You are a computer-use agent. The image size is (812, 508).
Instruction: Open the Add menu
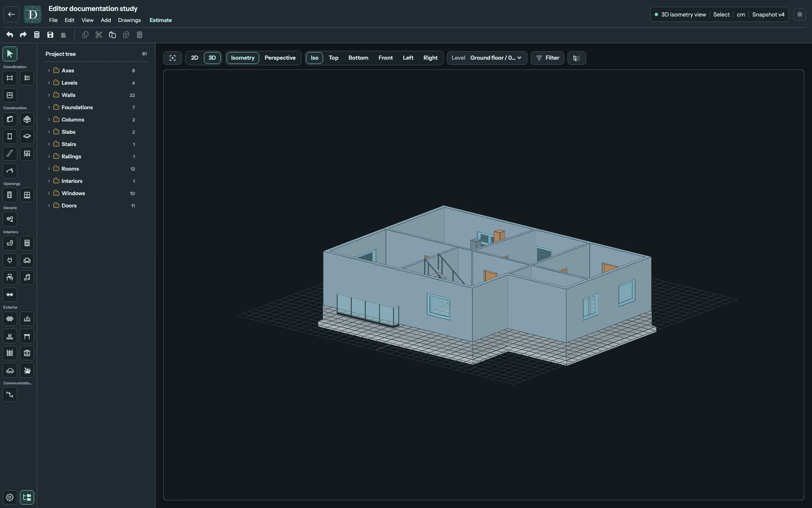pyautogui.click(x=106, y=20)
